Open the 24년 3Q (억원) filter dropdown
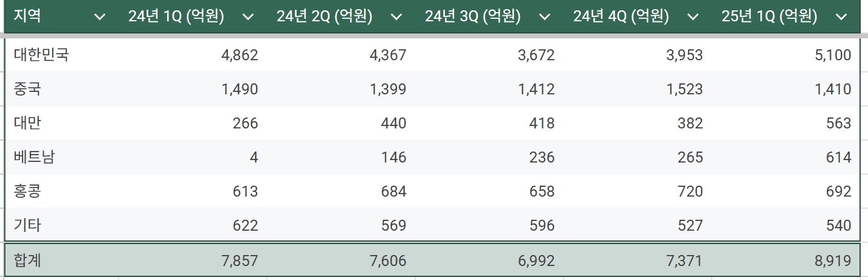The image size is (868, 280). pos(545,18)
